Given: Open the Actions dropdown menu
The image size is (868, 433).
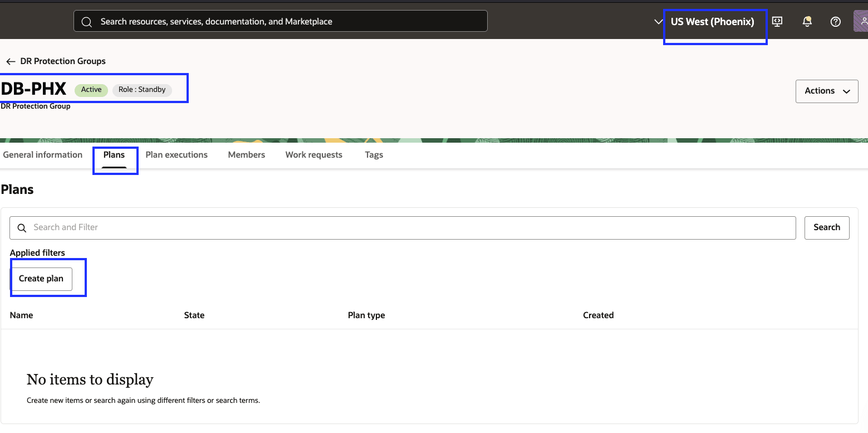Looking at the screenshot, I should click(827, 91).
